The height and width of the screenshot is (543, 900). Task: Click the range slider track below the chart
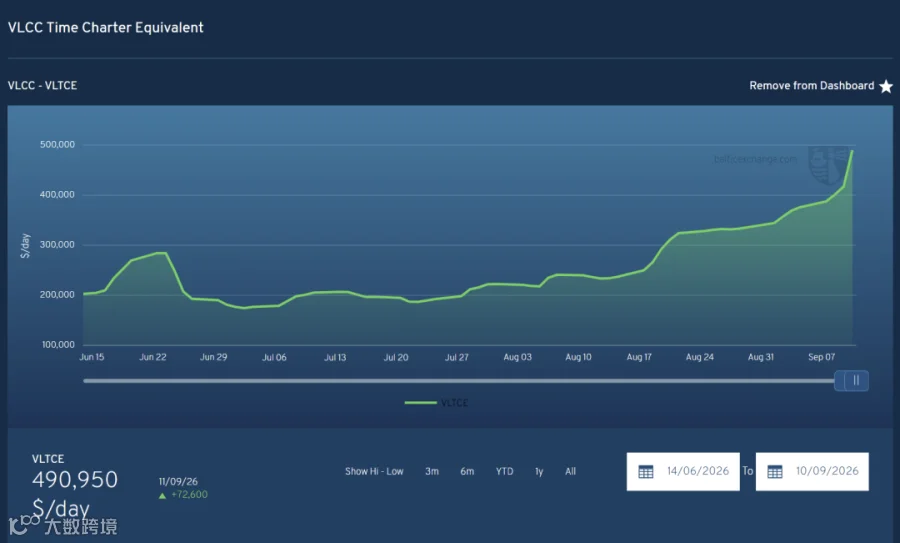point(459,381)
